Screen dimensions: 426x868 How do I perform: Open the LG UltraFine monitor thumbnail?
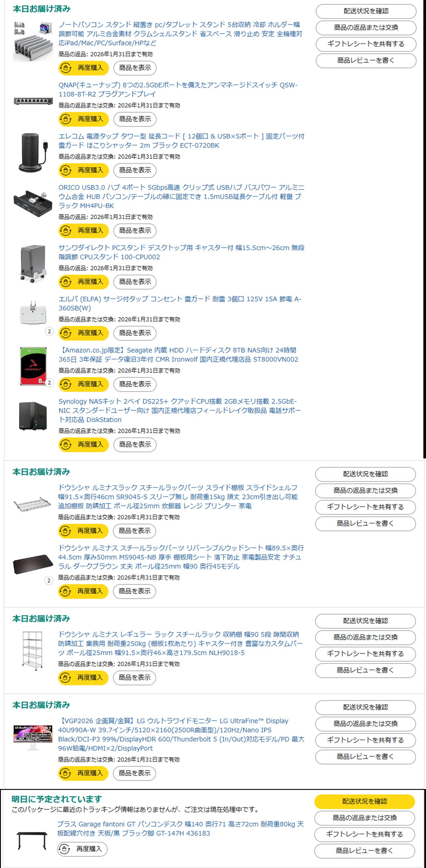point(33,737)
